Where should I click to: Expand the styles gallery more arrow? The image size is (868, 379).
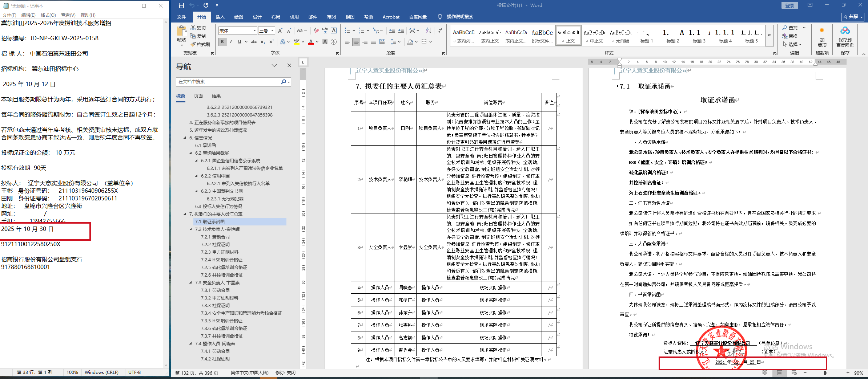click(x=769, y=36)
